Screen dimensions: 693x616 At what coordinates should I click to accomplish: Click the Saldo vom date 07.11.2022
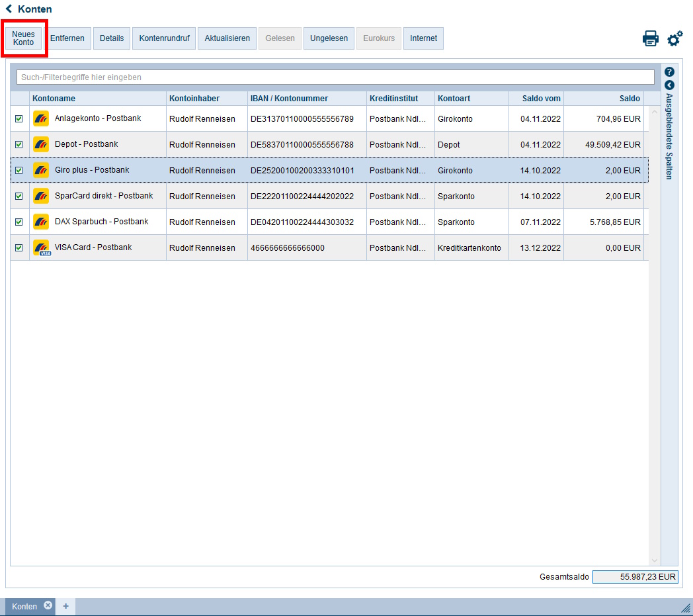point(540,222)
